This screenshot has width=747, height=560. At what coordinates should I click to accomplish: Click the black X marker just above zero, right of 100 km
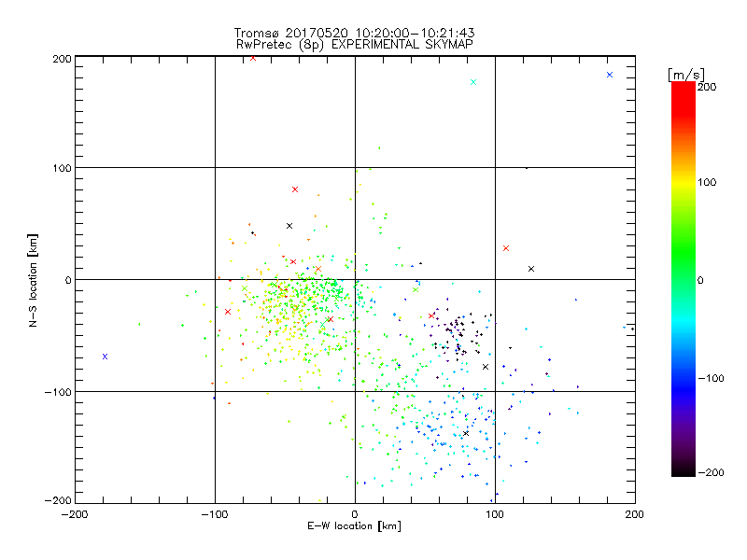pos(531,269)
